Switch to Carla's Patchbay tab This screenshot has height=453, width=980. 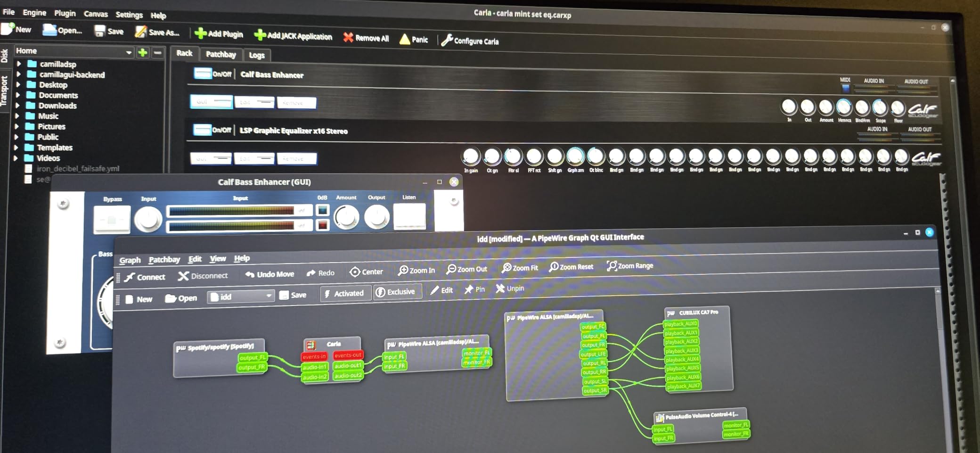click(221, 54)
